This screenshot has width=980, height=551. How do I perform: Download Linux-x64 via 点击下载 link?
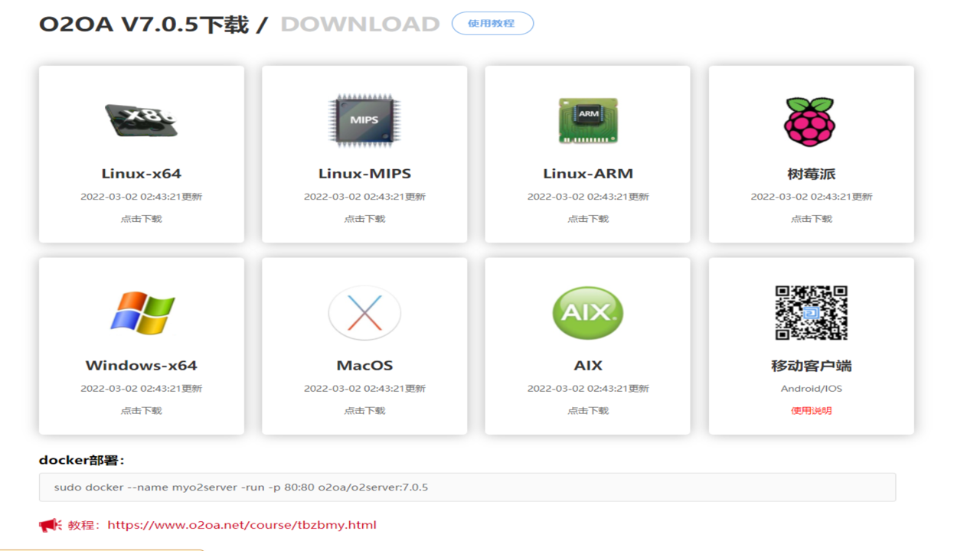point(142,219)
